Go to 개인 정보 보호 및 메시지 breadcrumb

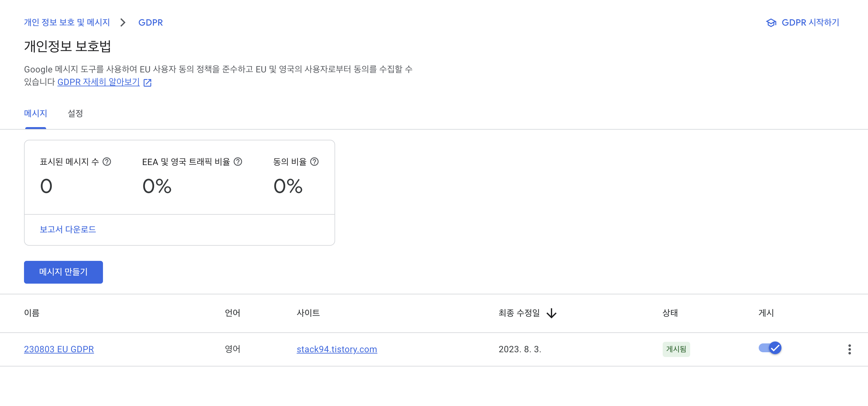[x=67, y=22]
